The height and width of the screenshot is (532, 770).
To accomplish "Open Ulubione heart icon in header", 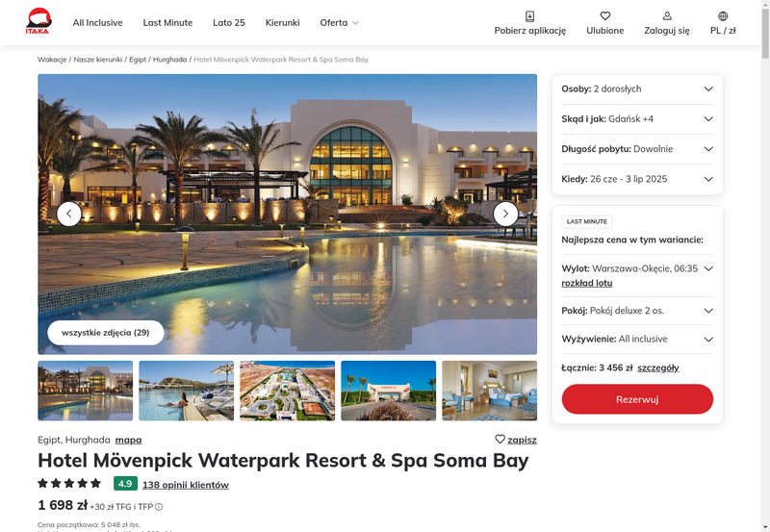I will pyautogui.click(x=605, y=16).
